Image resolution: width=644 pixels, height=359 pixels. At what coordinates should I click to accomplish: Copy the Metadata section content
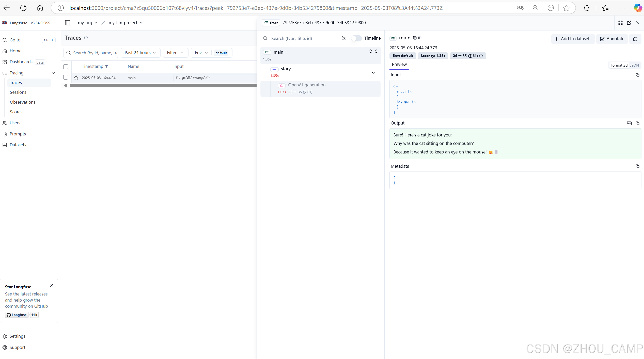(637, 166)
